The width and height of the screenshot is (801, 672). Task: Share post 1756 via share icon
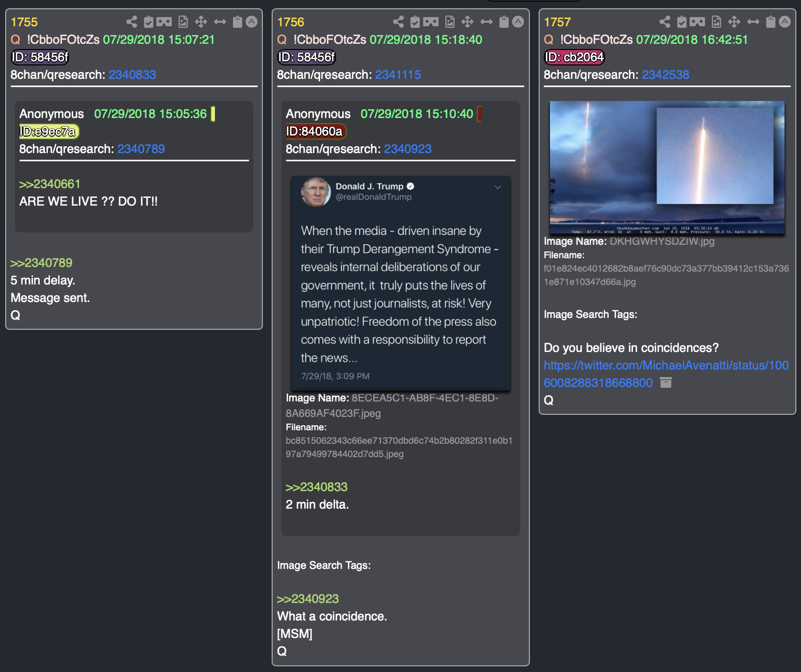click(x=398, y=22)
